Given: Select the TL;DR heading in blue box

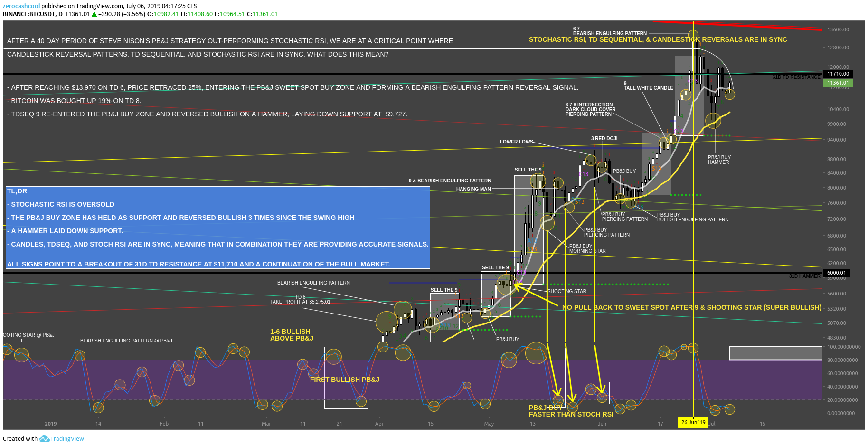Looking at the screenshot, I should (17, 191).
